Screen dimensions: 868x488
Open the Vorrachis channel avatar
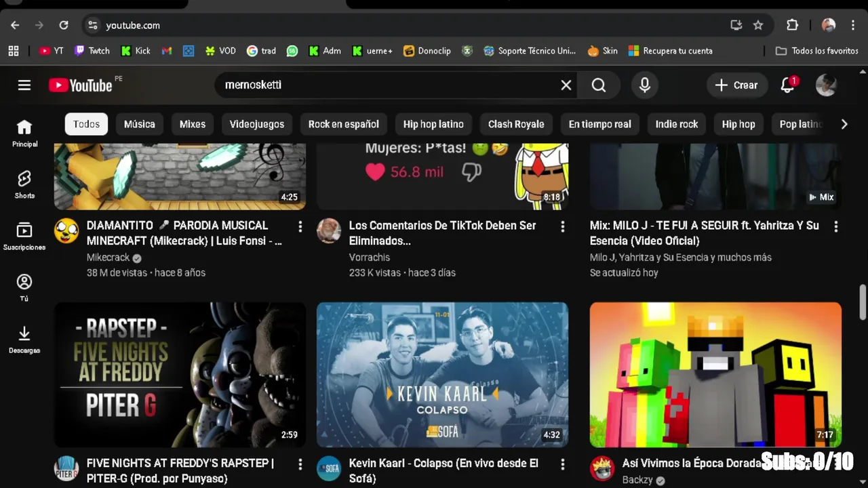pos(329,230)
